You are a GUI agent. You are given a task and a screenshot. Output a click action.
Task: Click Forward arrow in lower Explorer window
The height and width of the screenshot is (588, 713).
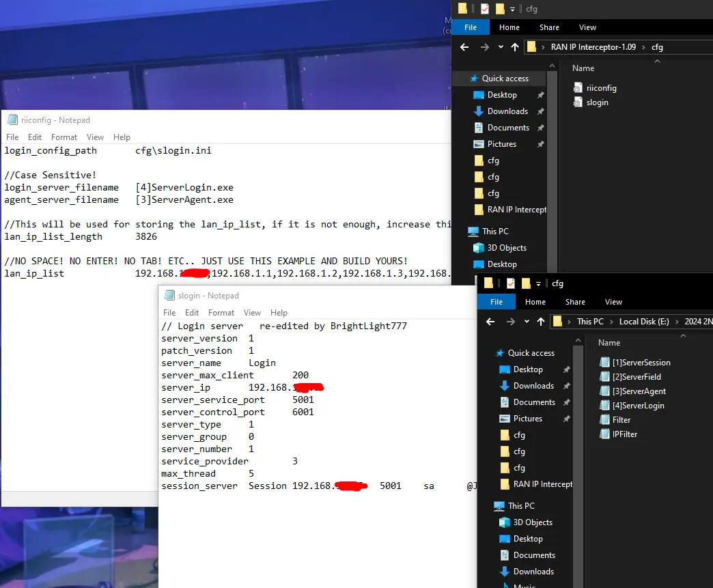[x=511, y=322]
